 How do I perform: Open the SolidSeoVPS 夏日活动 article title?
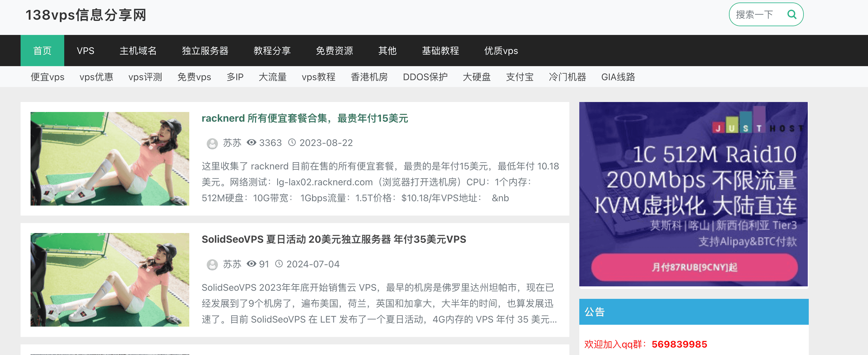[x=334, y=239]
